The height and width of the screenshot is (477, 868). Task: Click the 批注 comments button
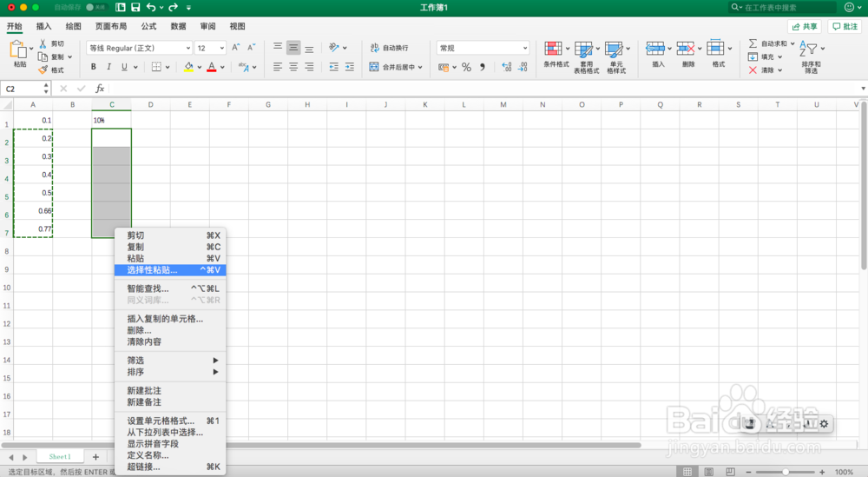click(x=845, y=27)
